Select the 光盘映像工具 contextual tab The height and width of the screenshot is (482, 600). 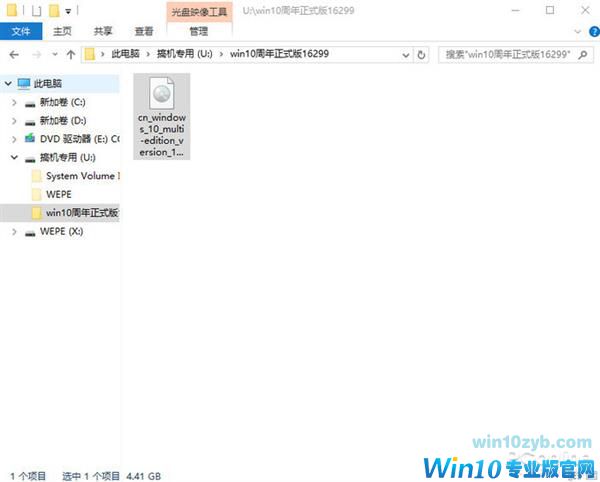coord(199,12)
